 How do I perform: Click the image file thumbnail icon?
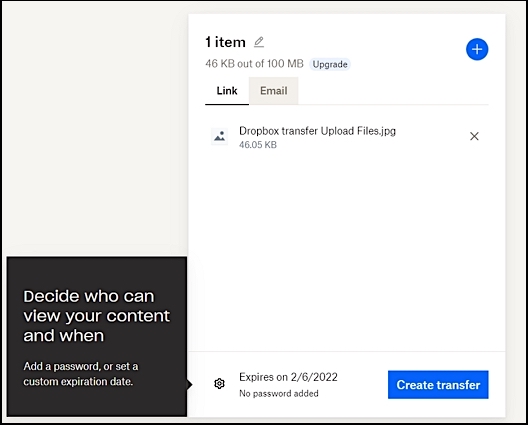220,136
